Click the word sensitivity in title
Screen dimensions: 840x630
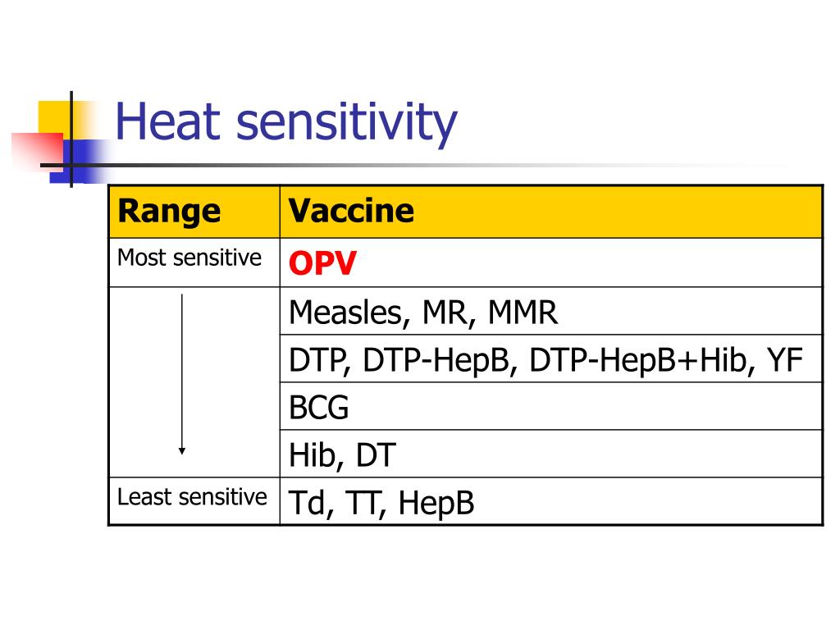pos(347,125)
